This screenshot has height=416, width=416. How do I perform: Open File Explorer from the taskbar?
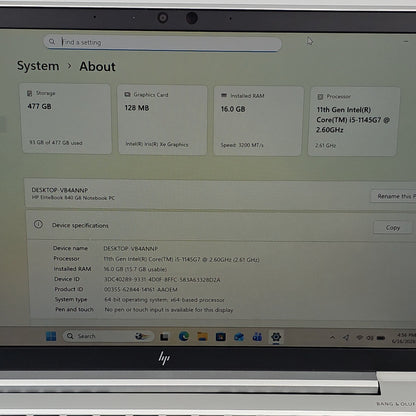tap(202, 337)
